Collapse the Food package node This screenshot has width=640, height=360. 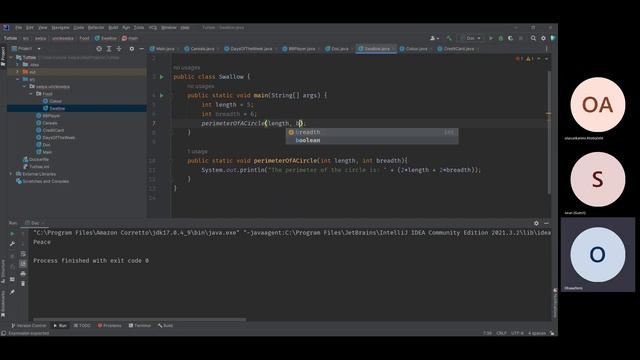(31, 94)
